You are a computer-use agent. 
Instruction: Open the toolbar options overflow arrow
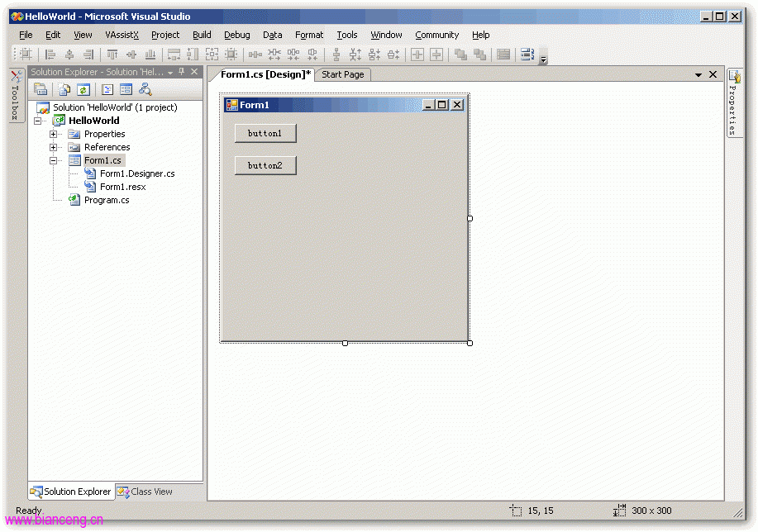coord(543,58)
